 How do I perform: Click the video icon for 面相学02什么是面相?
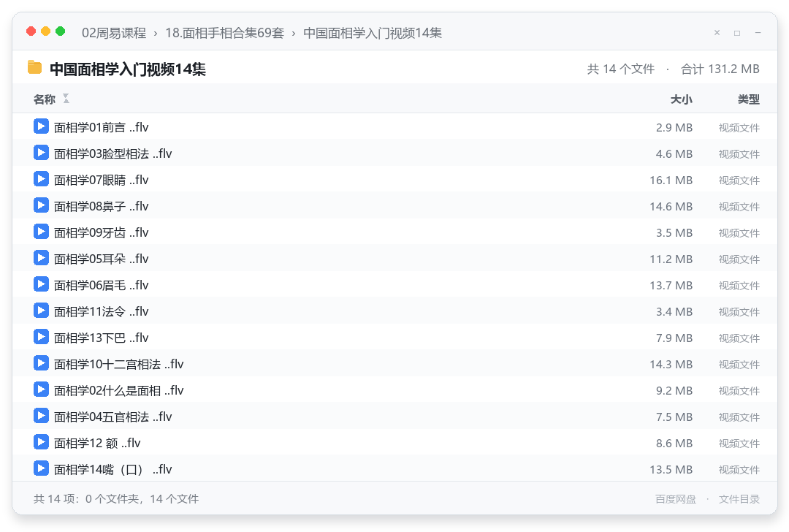coord(41,389)
